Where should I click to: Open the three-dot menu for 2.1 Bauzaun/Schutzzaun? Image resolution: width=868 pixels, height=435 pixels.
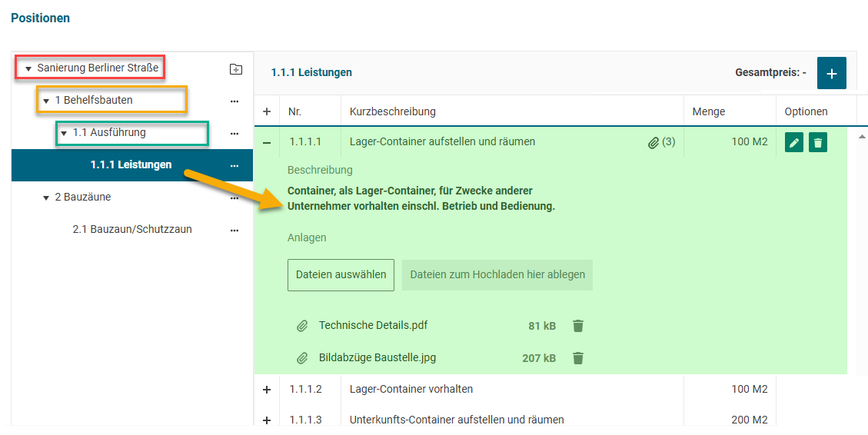coord(234,230)
